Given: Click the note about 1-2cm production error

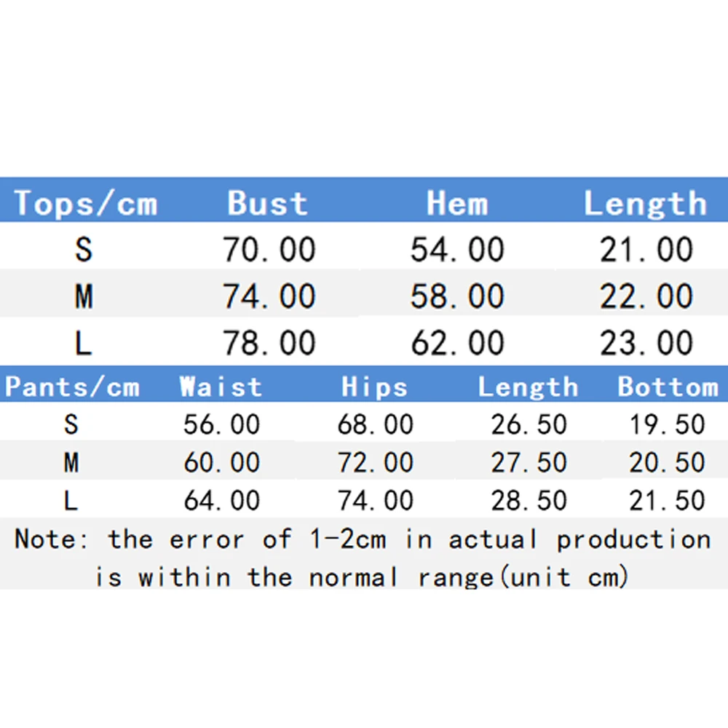Looking at the screenshot, I should pyautogui.click(x=363, y=558).
